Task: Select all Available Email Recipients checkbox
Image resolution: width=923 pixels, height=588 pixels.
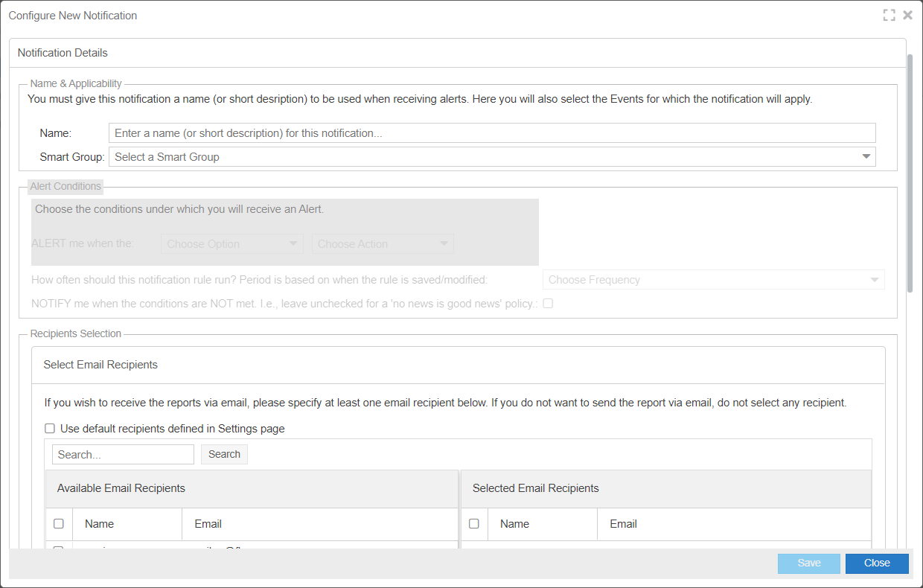Action: click(x=59, y=524)
